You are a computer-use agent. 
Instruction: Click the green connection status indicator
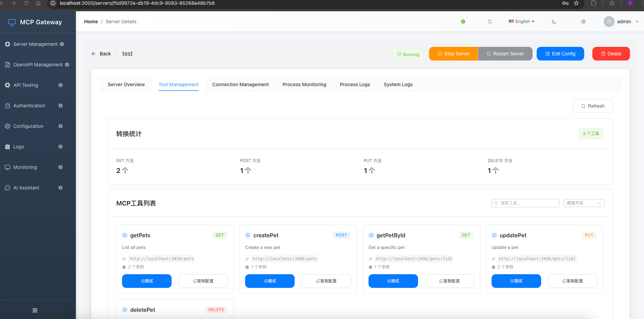(463, 22)
